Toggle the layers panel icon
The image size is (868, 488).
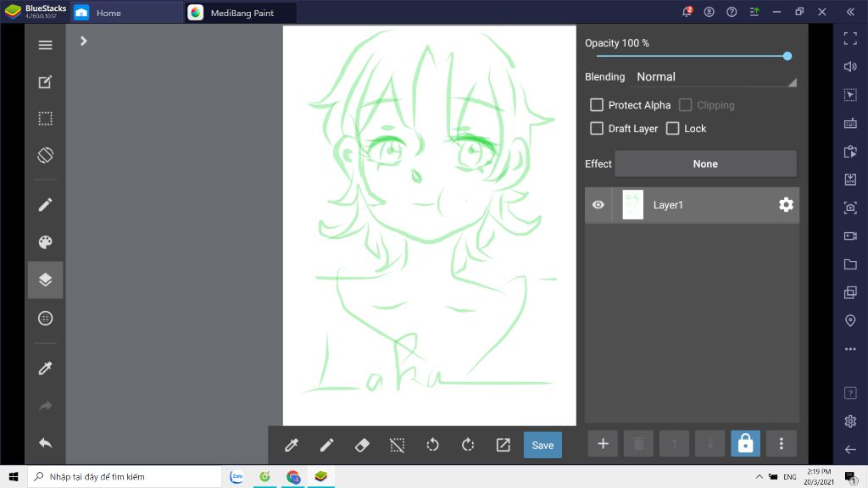pos(46,280)
